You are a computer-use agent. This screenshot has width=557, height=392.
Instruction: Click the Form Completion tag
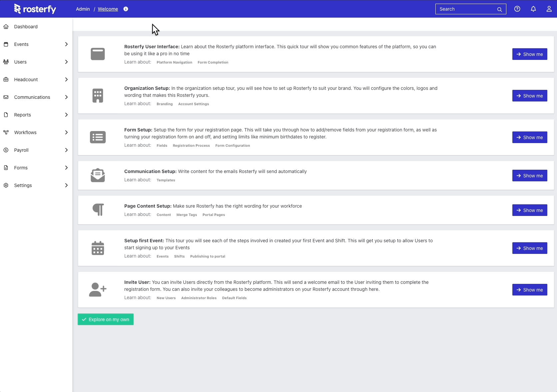pyautogui.click(x=213, y=63)
